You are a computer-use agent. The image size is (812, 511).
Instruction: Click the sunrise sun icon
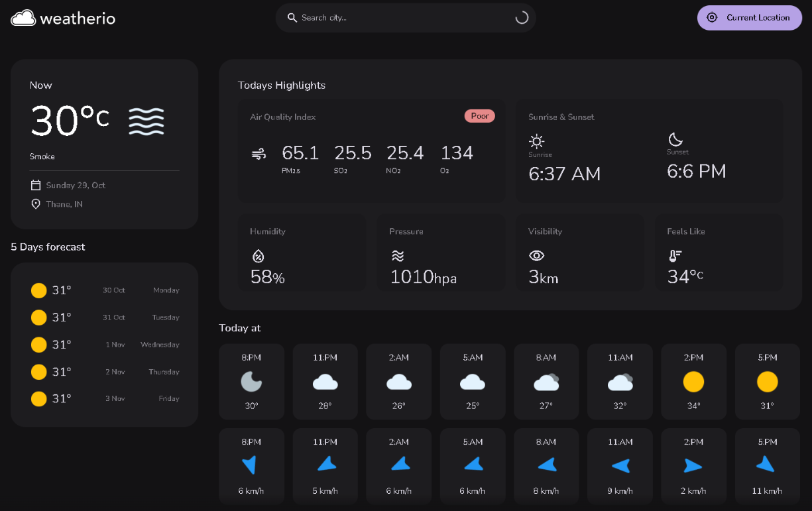click(x=537, y=141)
